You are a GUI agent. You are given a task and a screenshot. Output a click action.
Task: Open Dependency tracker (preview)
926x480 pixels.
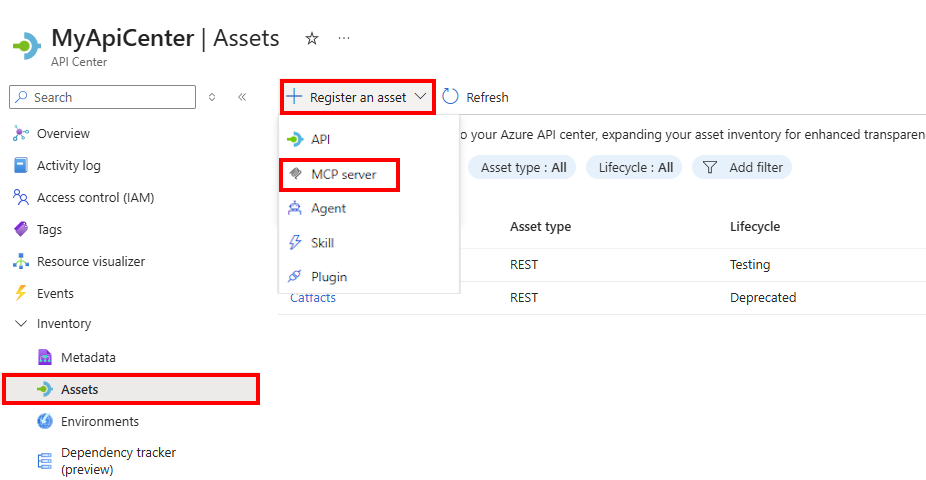coord(118,461)
